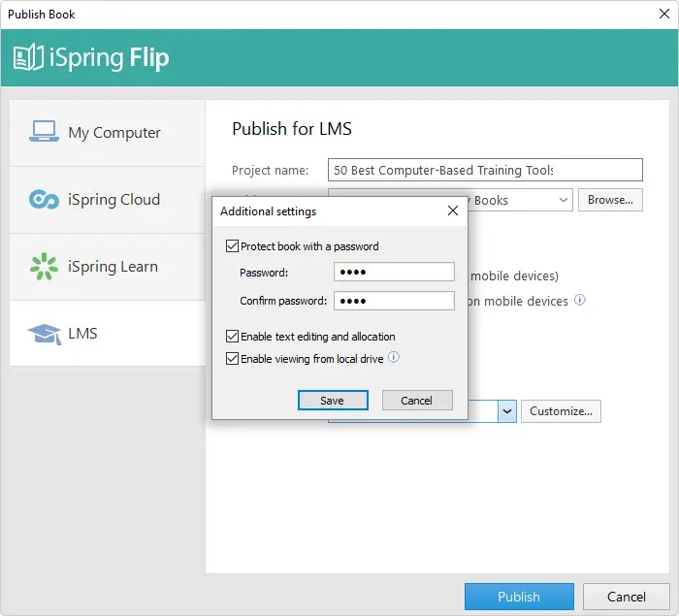Click the blue Publish button
This screenshot has width=679, height=616.
[x=519, y=597]
